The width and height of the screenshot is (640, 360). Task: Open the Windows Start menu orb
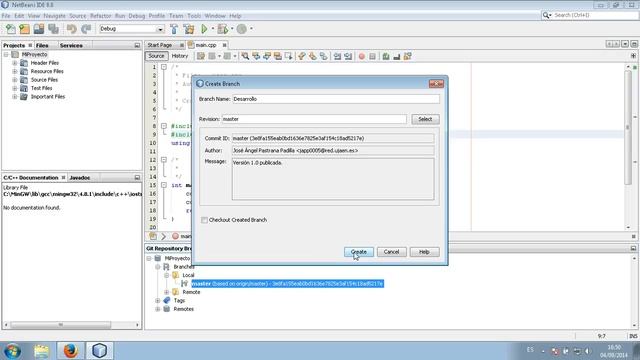coord(12,351)
